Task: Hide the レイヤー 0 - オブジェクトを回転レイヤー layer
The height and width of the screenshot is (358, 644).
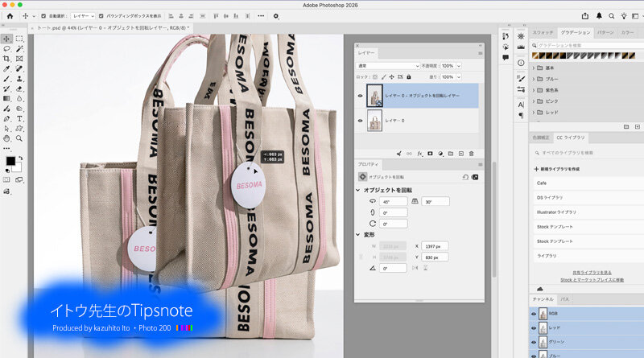Action: (360, 96)
